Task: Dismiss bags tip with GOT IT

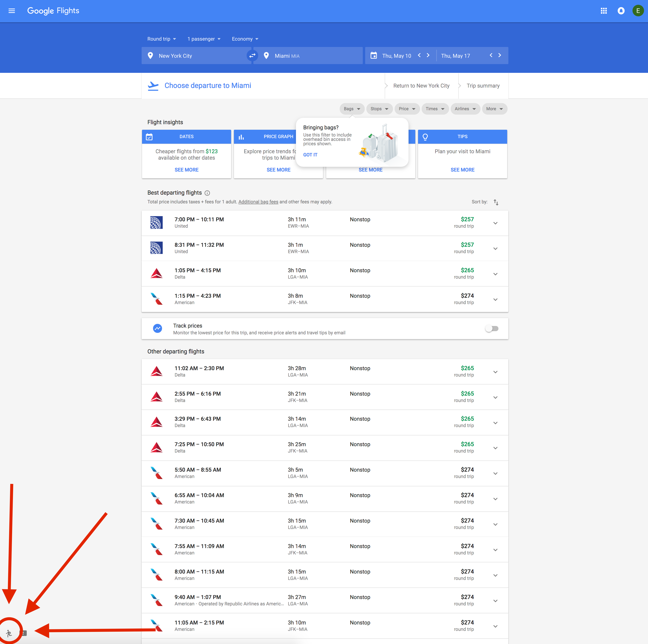Action: pos(310,155)
